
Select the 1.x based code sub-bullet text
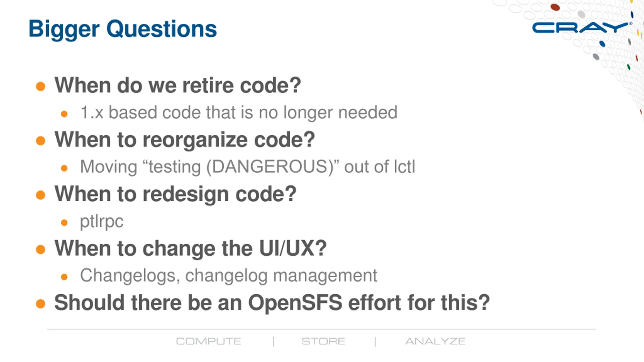pyautogui.click(x=239, y=112)
